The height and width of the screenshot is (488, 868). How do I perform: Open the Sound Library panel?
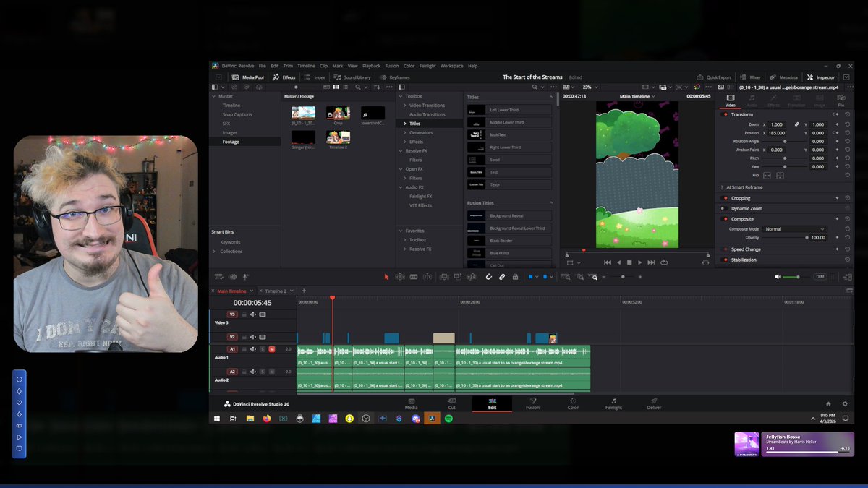pos(352,77)
